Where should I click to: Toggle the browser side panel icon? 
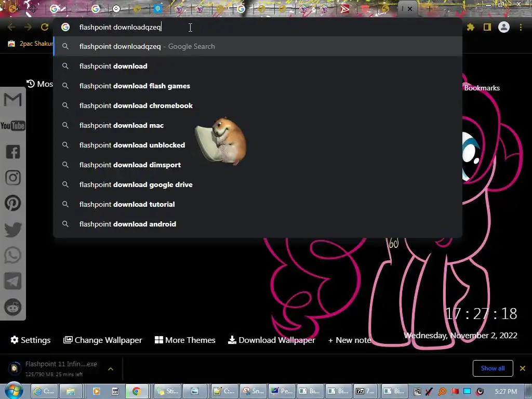click(487, 27)
